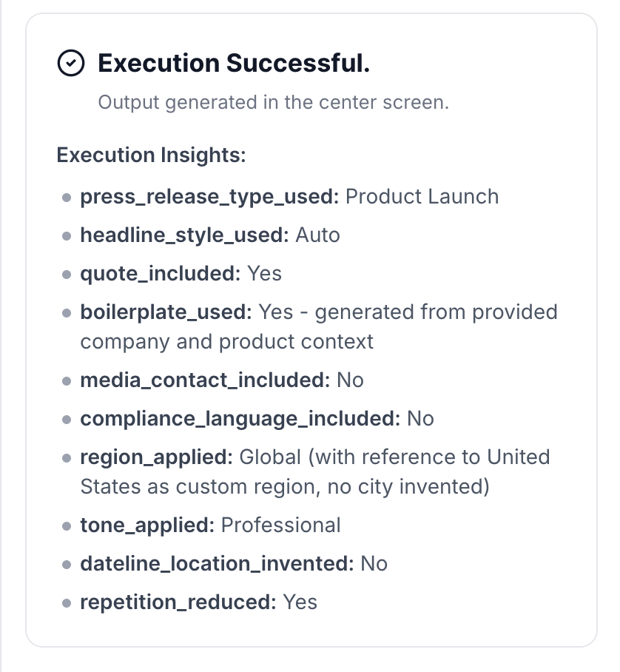Viewport: 620px width, 672px height.
Task: Select the press_release_type_used label
Action: [209, 197]
